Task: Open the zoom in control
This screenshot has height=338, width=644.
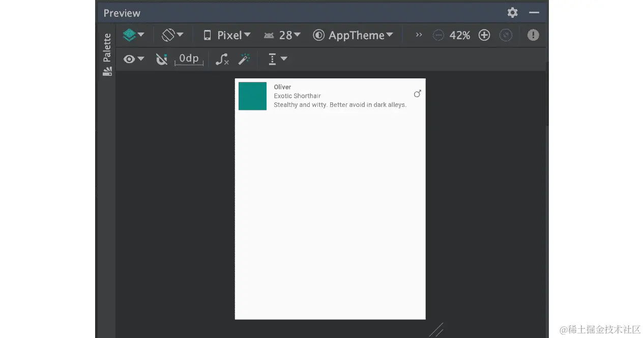Action: [x=484, y=35]
